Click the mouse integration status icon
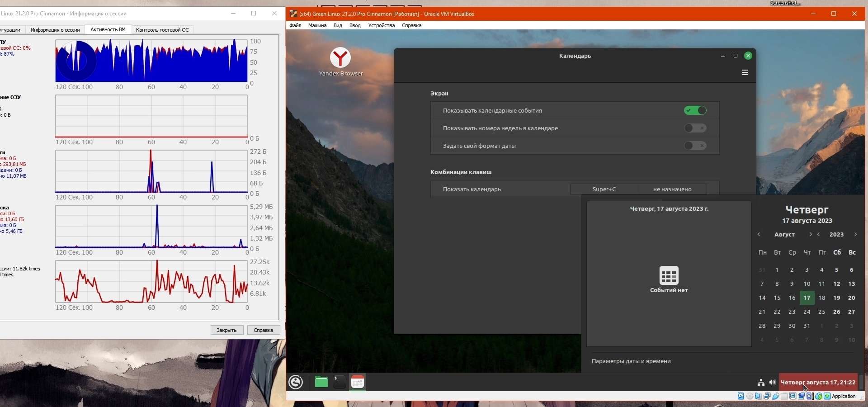 tap(819, 396)
